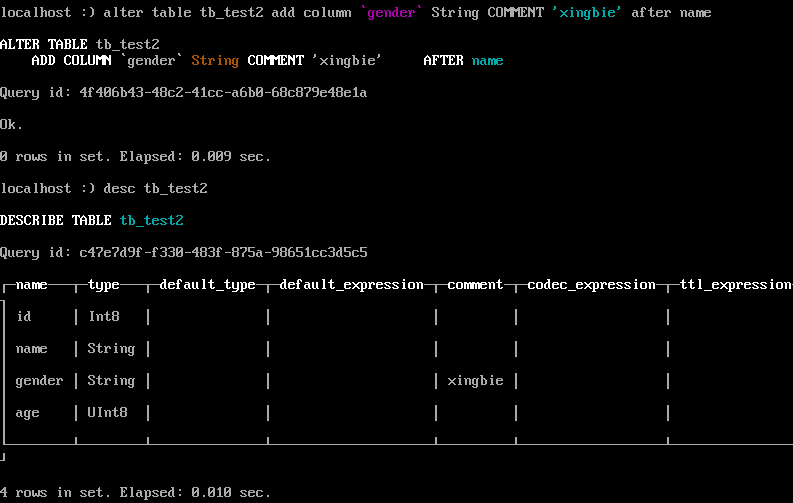
Task: Select the query id starting with c47e7d9f
Action: click(223, 252)
